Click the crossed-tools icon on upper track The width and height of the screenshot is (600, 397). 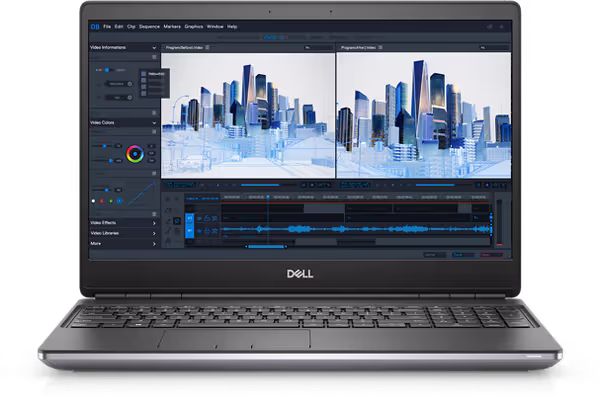[215, 219]
